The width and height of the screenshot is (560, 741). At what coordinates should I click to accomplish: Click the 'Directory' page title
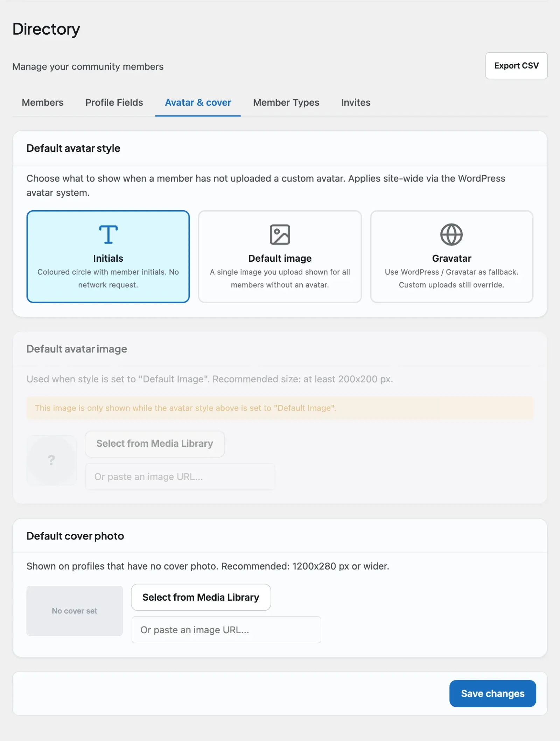point(46,29)
